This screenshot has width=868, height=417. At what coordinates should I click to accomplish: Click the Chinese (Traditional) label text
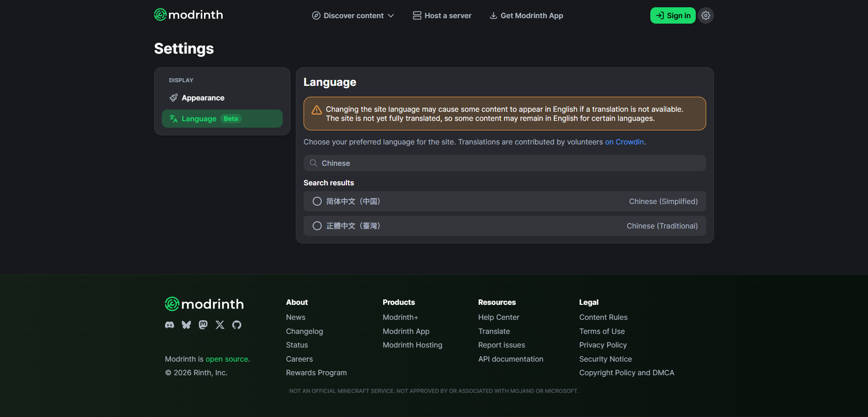tap(662, 226)
